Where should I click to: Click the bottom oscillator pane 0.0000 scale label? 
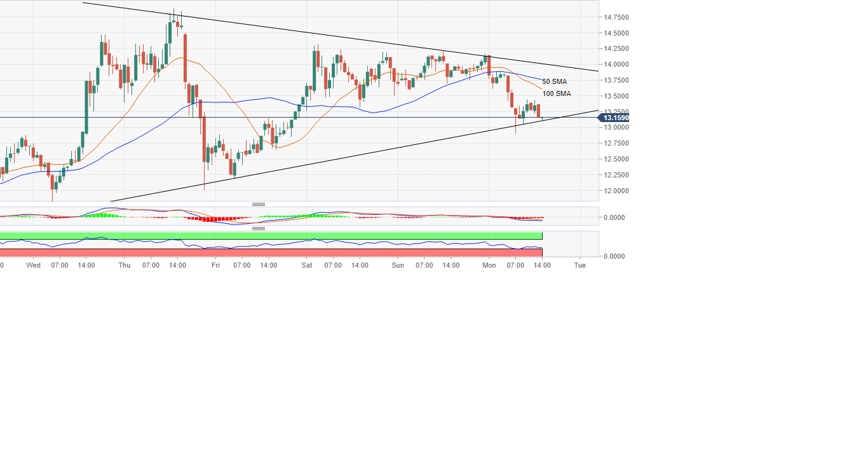coord(613,256)
